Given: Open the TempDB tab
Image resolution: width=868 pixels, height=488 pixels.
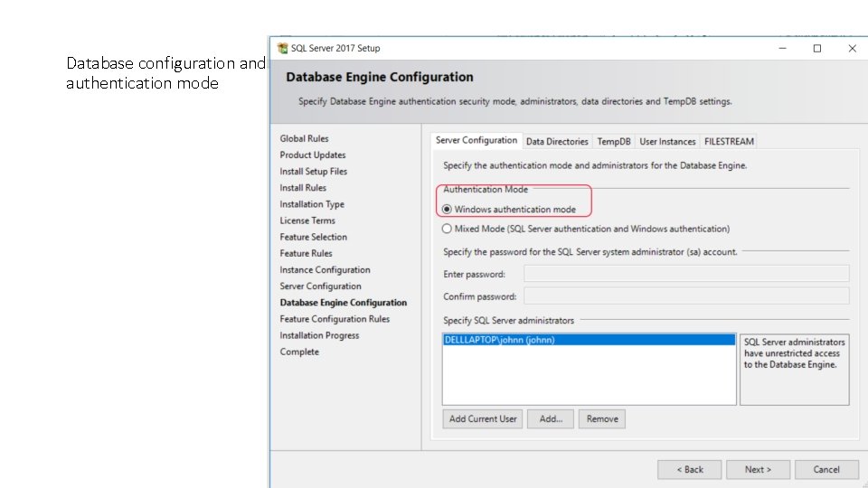Looking at the screenshot, I should click(614, 141).
